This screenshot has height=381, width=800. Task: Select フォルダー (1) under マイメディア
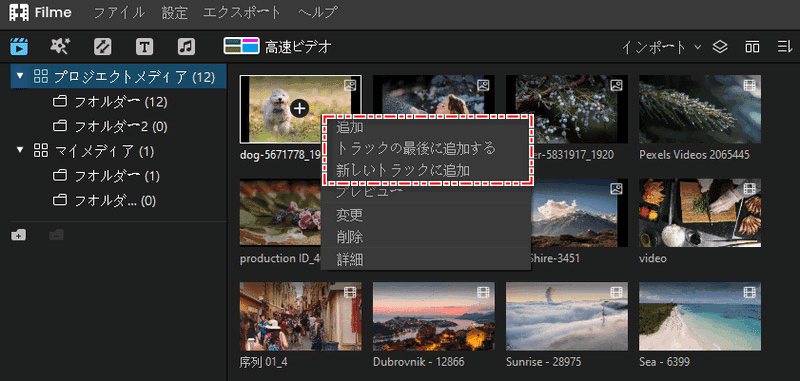(106, 176)
